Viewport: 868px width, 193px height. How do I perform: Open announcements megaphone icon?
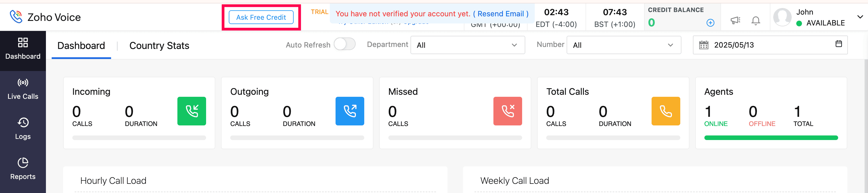pos(735,21)
